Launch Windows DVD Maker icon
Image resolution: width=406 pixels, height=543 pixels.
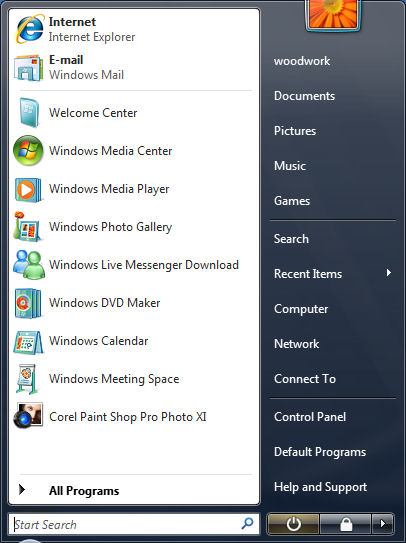coord(28,303)
